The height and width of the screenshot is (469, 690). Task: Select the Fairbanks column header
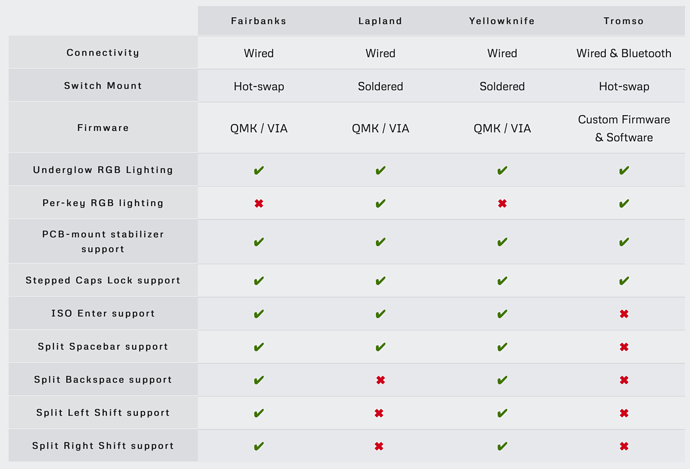[259, 21]
